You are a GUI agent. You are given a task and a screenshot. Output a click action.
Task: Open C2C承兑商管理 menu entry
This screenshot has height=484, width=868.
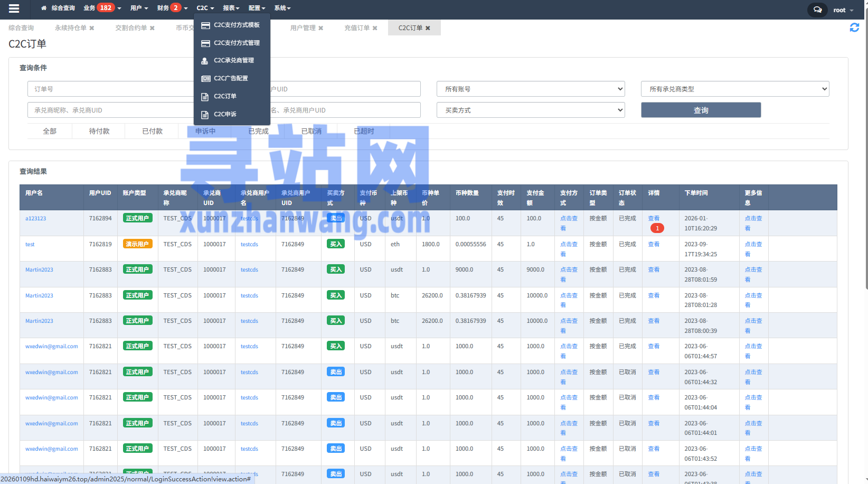(233, 60)
